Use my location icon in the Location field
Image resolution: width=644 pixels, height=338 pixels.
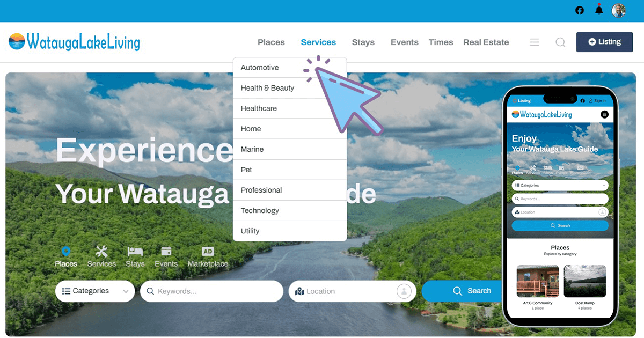click(404, 291)
